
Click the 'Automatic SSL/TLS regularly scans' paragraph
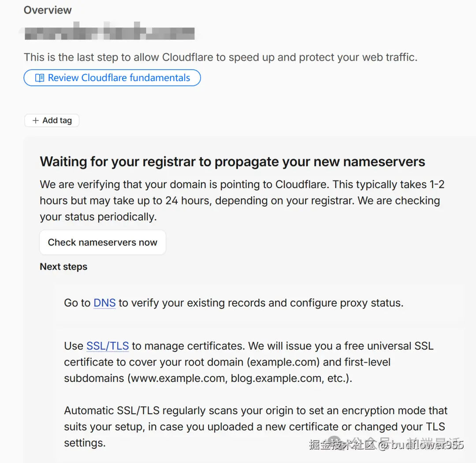(x=256, y=426)
